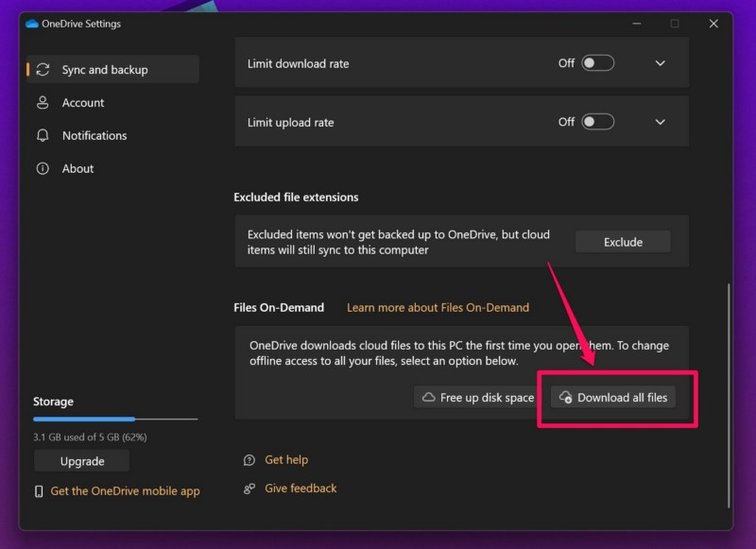Click the OneDrive cloud logo in title bar
This screenshot has height=549, width=756.
point(31,24)
